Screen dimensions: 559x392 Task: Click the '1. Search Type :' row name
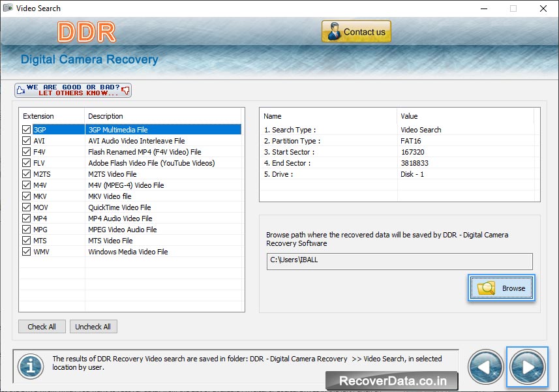[290, 130]
